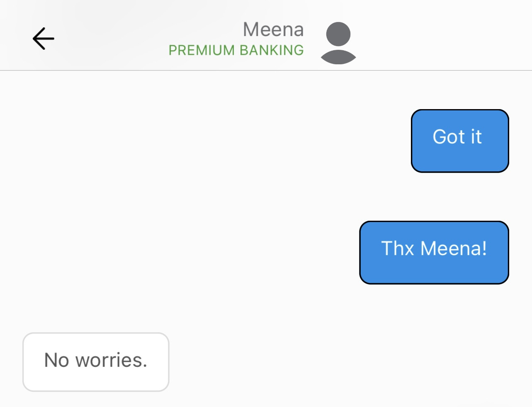Screen dimensions: 532x407
Task: Tap the contact name "Meena"
Action: [x=273, y=29]
